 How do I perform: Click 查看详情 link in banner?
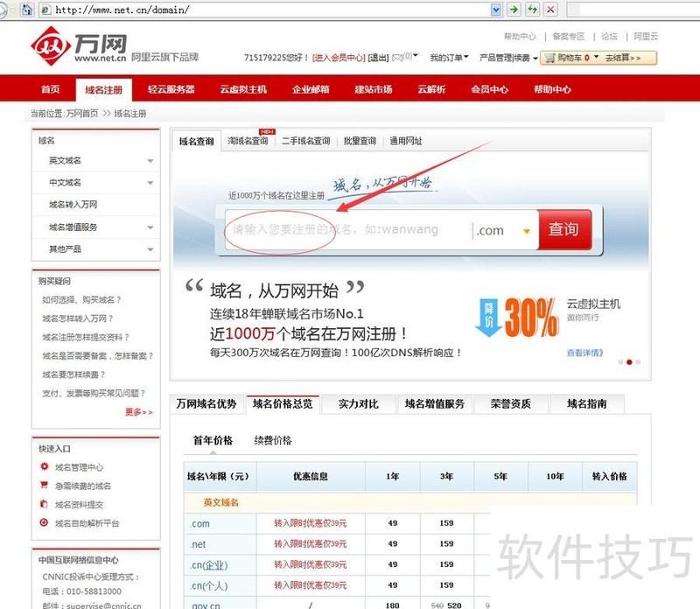click(x=584, y=353)
